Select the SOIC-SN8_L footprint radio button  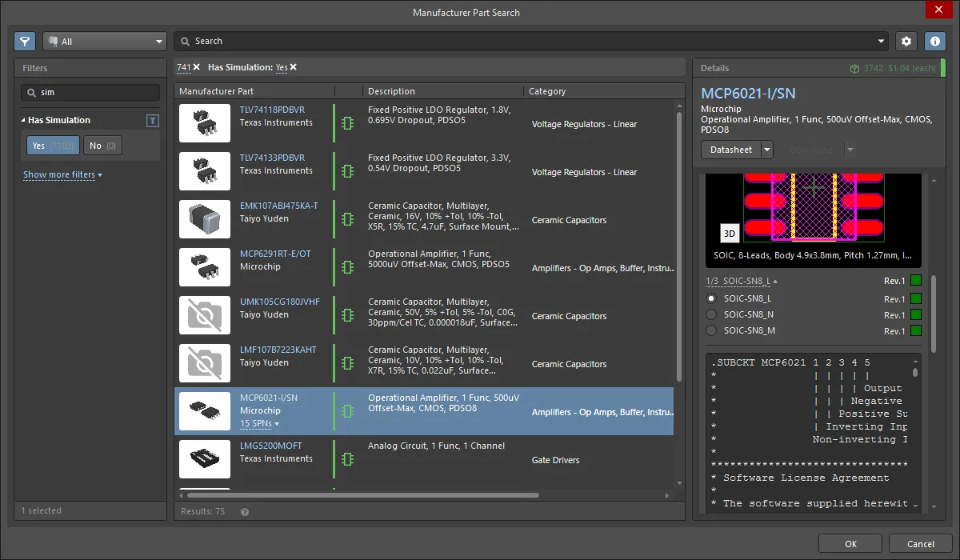click(x=711, y=298)
